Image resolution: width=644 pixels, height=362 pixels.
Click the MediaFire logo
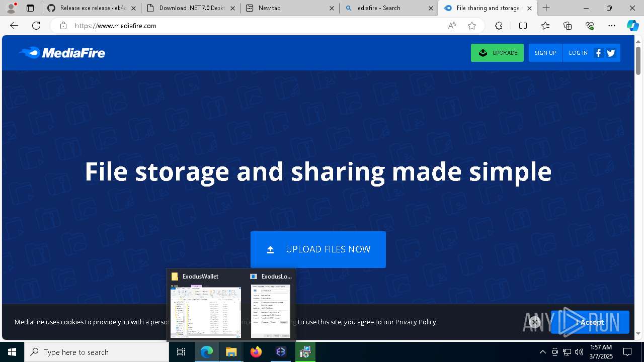(x=62, y=53)
